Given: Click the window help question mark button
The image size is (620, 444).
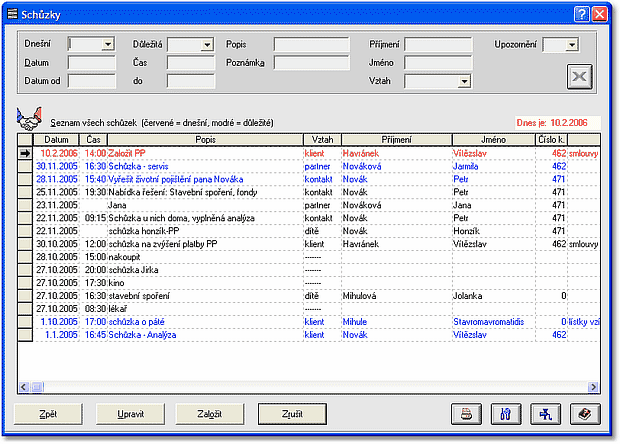Looking at the screenshot, I should (581, 13).
